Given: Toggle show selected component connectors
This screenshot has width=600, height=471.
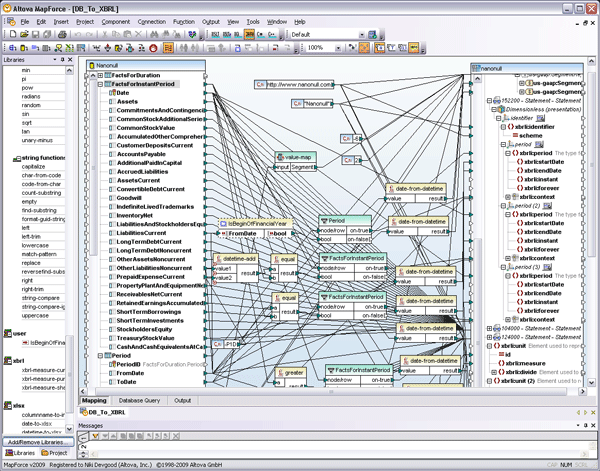Looking at the screenshot, I should click(x=352, y=48).
